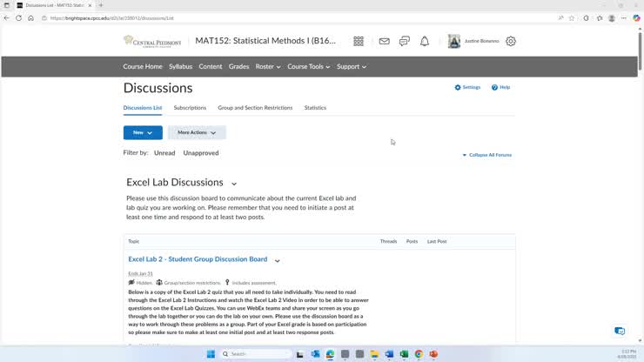This screenshot has height=362, width=644.
Task: Close the Discussions List browser tab
Action: [90, 5]
